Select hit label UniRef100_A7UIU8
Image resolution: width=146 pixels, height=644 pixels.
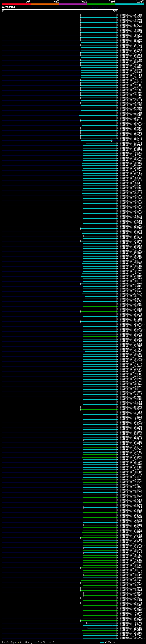pyautogui.click(x=131, y=254)
